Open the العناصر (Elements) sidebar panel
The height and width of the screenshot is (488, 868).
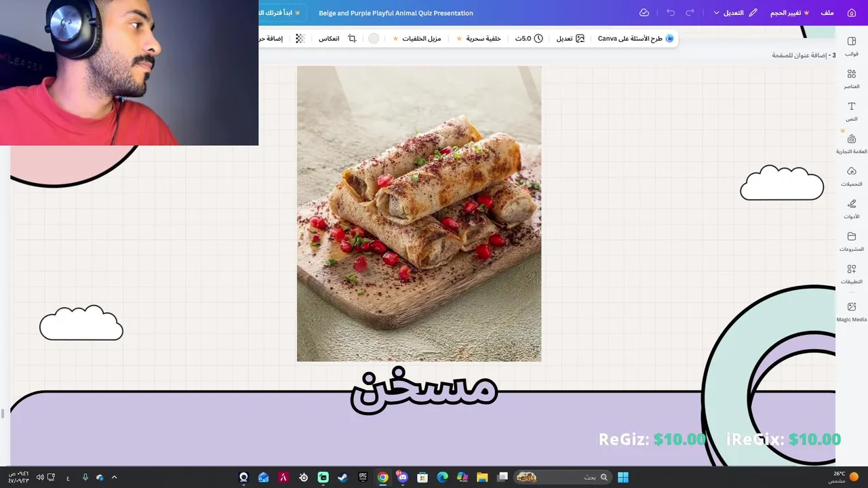852,79
